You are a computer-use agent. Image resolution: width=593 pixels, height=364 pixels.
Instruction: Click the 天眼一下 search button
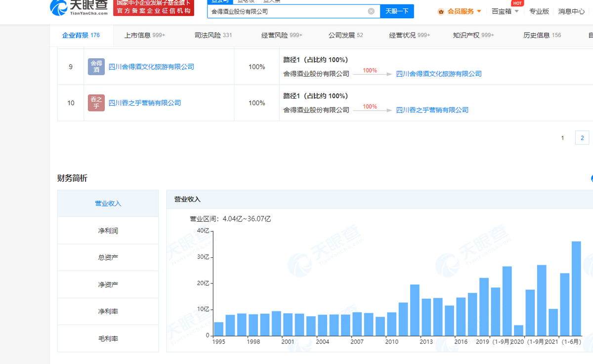397,11
